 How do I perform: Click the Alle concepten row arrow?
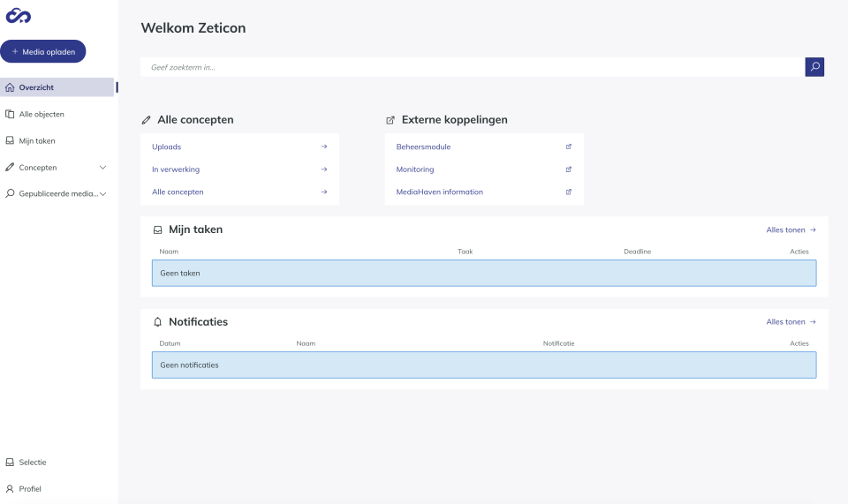point(324,192)
